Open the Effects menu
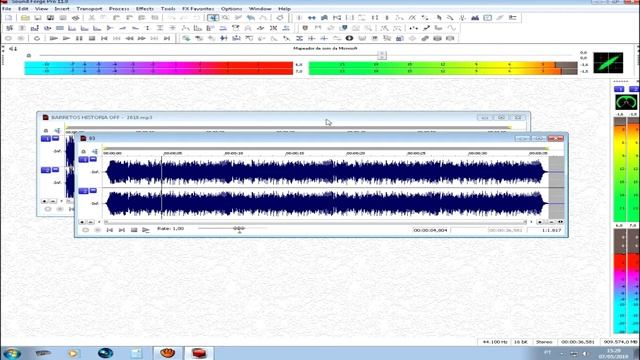Screen dimensions: 640x360 (x=145, y=9)
